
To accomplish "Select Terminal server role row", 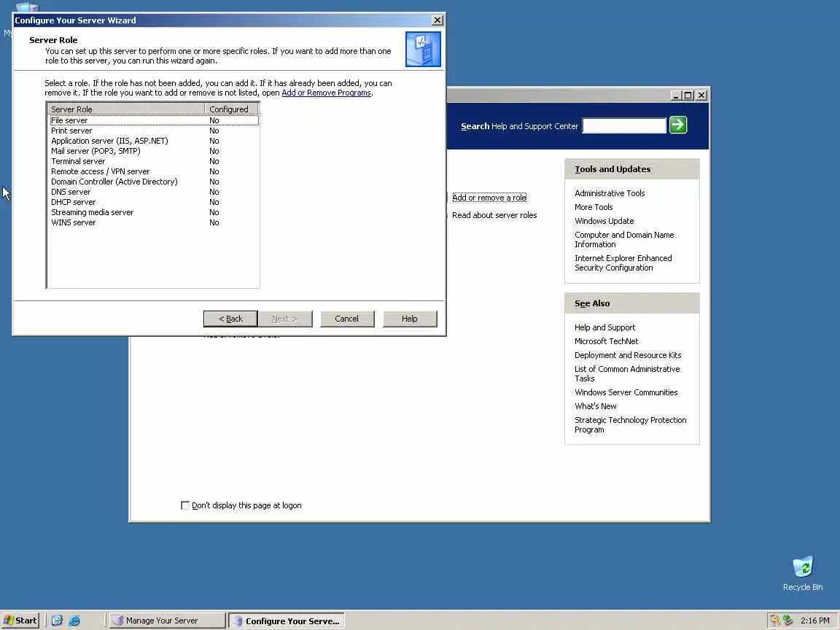I will 155,161.
